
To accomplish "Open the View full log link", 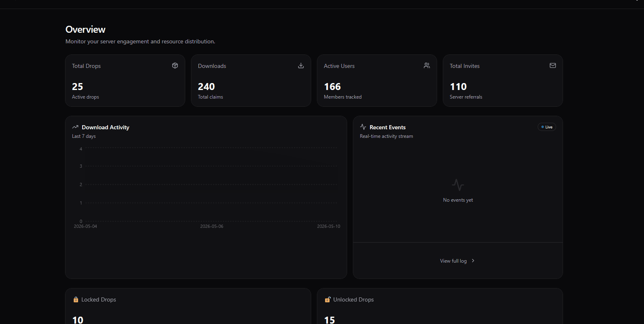I will click(x=458, y=261).
